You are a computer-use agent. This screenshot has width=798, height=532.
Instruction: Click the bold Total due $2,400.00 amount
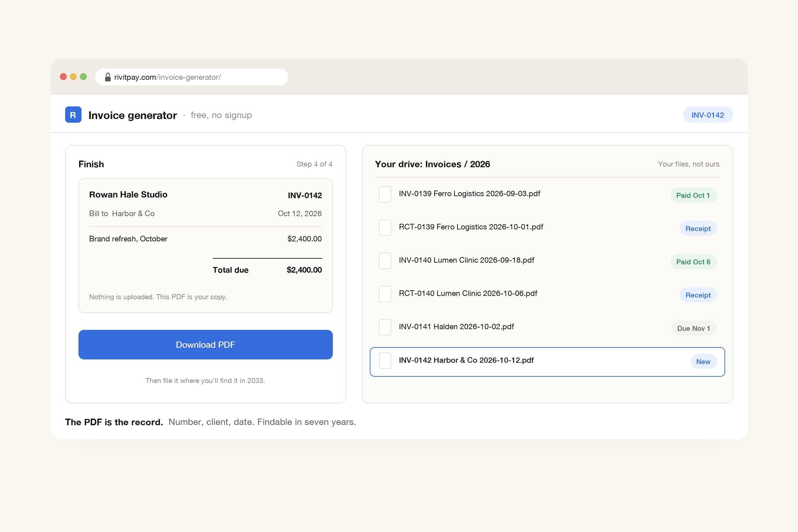tap(304, 270)
